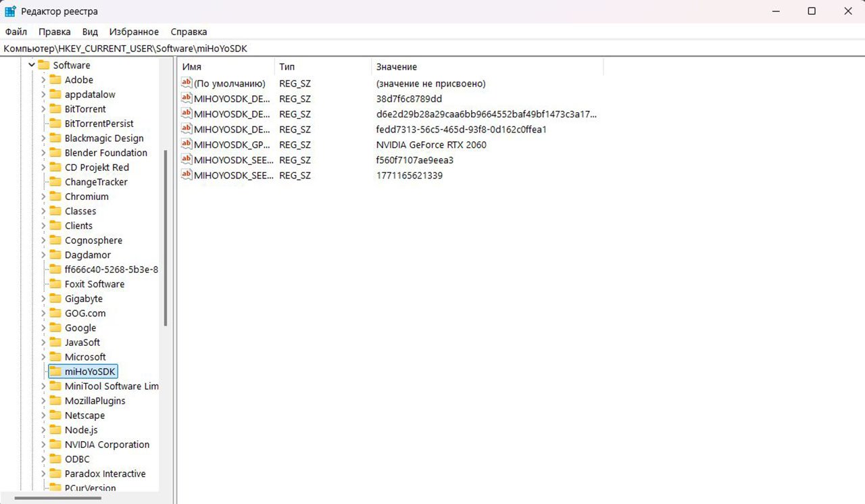Click the folder icon next to Microsoft
The height and width of the screenshot is (504, 865).
click(x=55, y=357)
